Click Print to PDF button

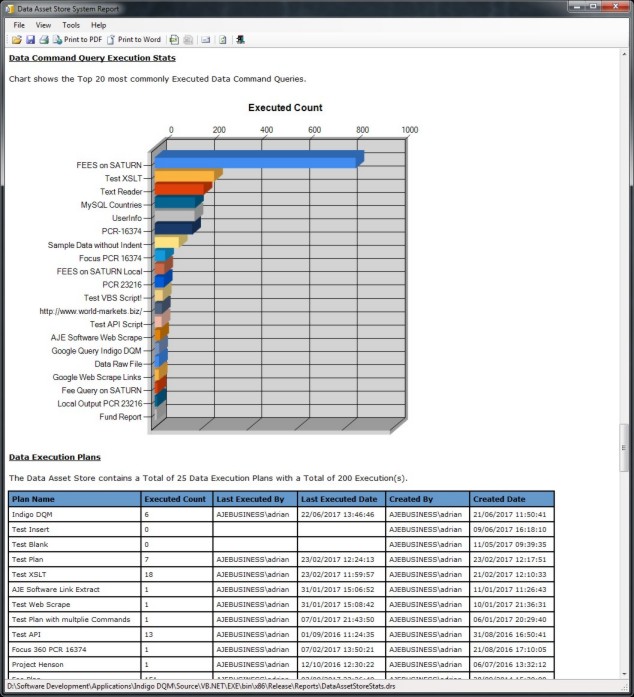coord(77,40)
